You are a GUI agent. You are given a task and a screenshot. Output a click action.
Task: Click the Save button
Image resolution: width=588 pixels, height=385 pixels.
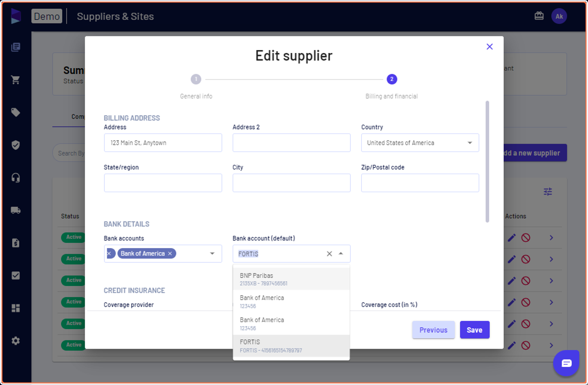pyautogui.click(x=474, y=330)
